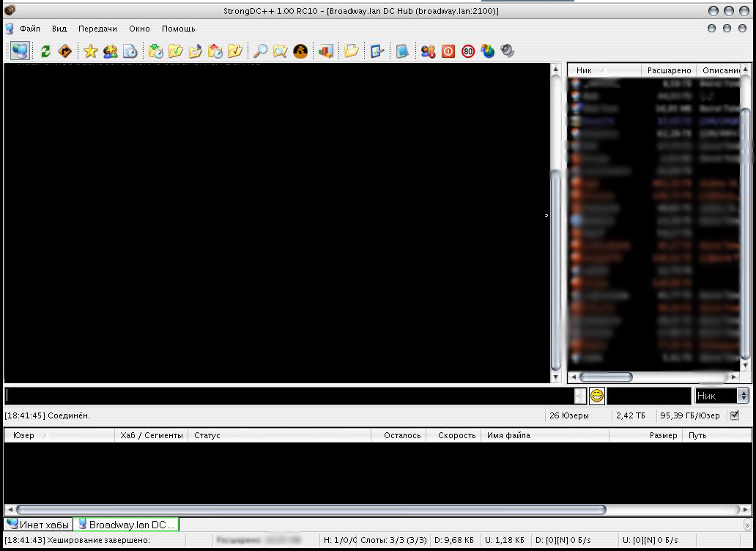
Task: Click the folder icon with the blue arrow
Action: [196, 51]
